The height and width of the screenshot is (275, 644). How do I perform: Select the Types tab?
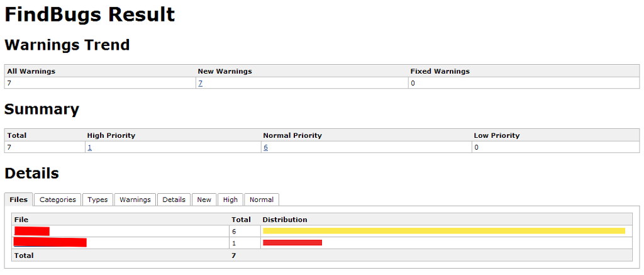click(x=97, y=199)
